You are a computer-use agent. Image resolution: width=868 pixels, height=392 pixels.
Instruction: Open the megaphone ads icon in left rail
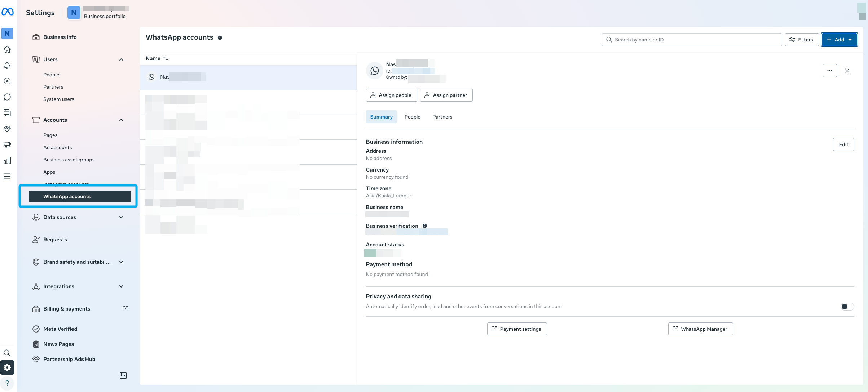(7, 144)
